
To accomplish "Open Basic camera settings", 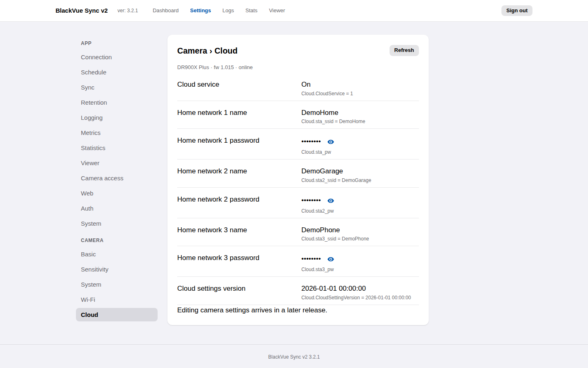I will click(x=117, y=254).
